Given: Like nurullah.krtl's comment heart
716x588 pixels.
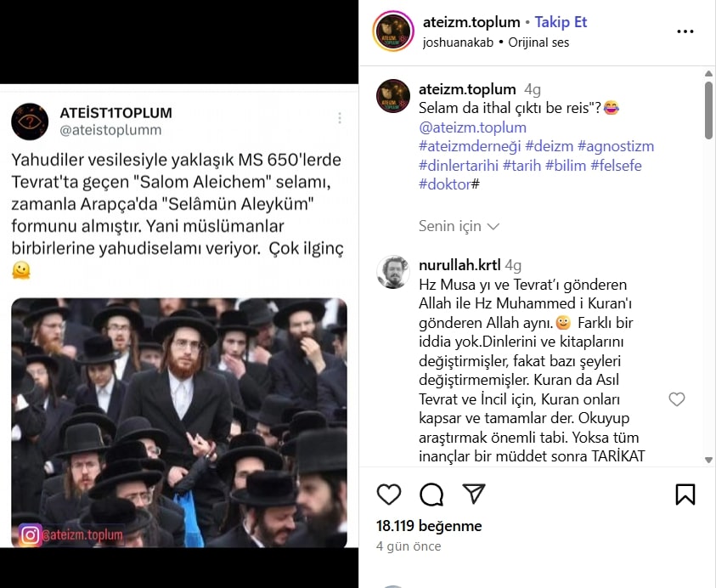Looking at the screenshot, I should point(677,399).
